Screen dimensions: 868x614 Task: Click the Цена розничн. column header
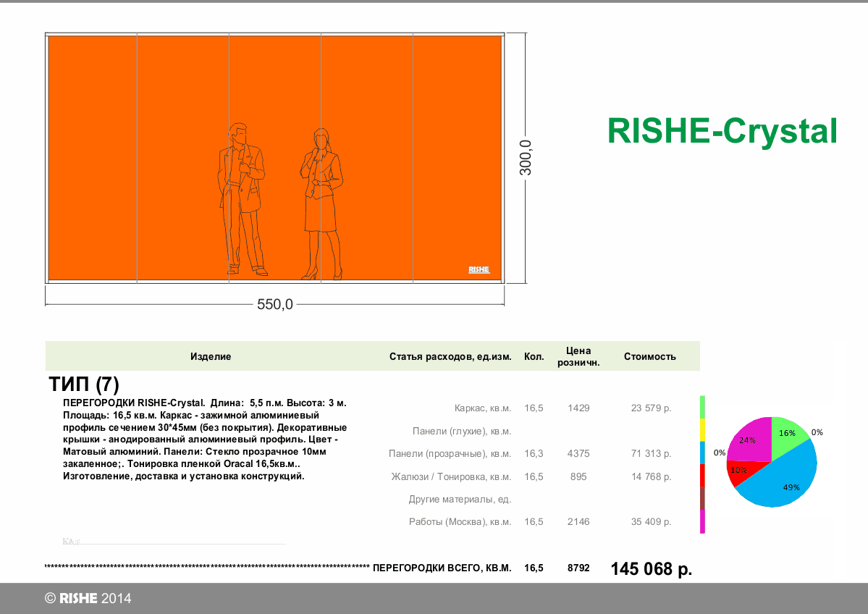point(578,356)
